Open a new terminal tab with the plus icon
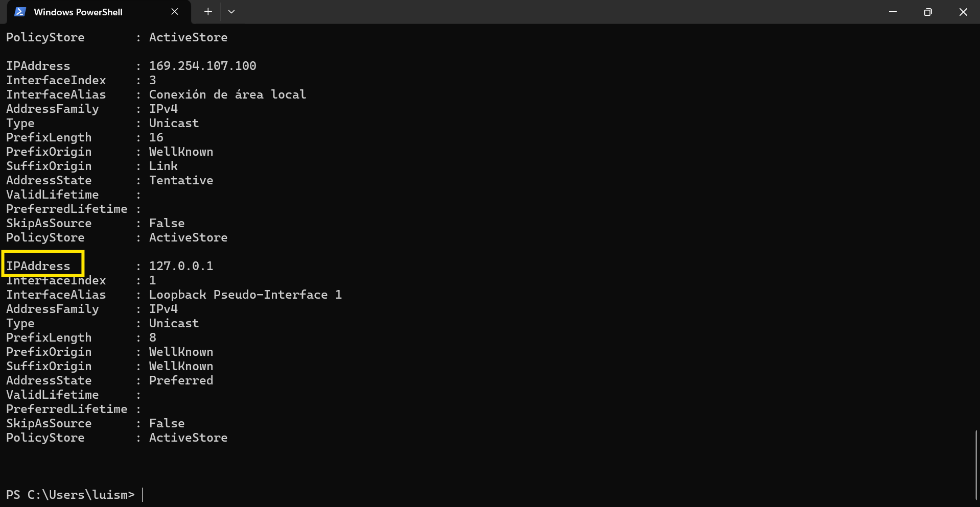 (207, 11)
